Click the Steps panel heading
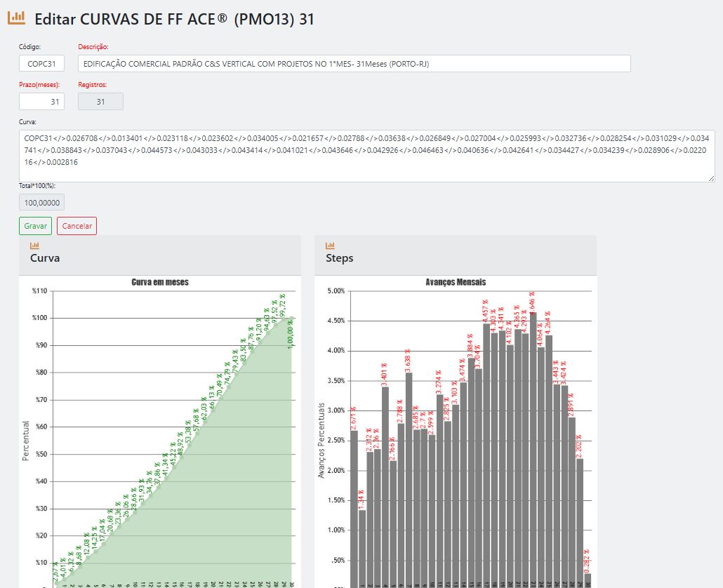Viewport: 723px width, 588px height. (x=340, y=258)
